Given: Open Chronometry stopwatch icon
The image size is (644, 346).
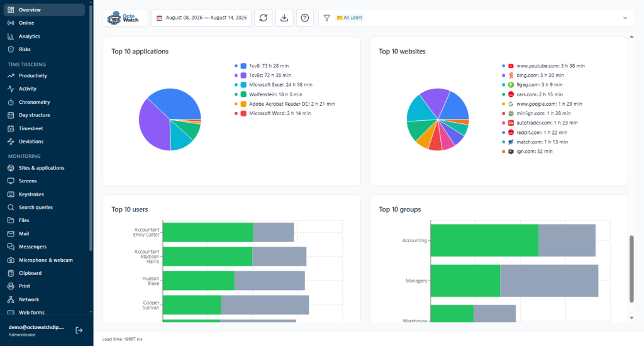Looking at the screenshot, I should (11, 102).
